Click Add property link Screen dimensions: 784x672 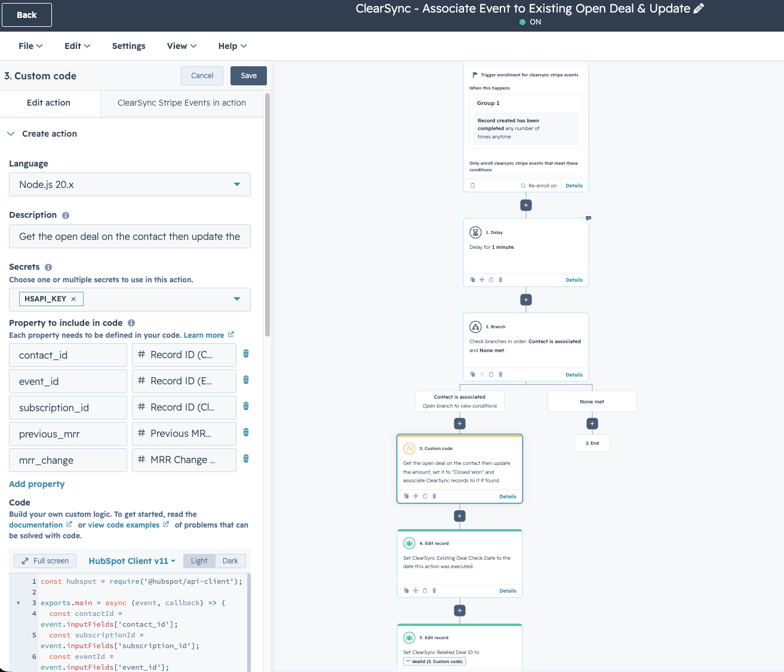tap(37, 484)
